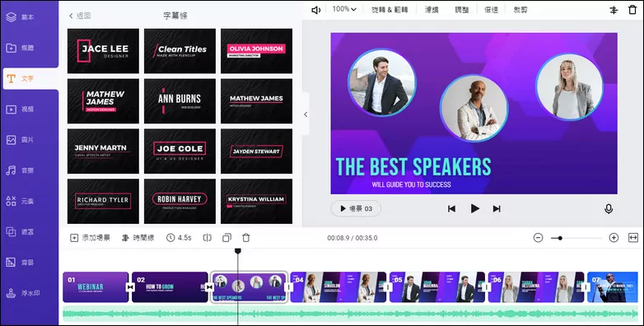Choose the ROBIN HARVEY rounded title style
Viewport: 644px width, 326px height.
point(180,201)
